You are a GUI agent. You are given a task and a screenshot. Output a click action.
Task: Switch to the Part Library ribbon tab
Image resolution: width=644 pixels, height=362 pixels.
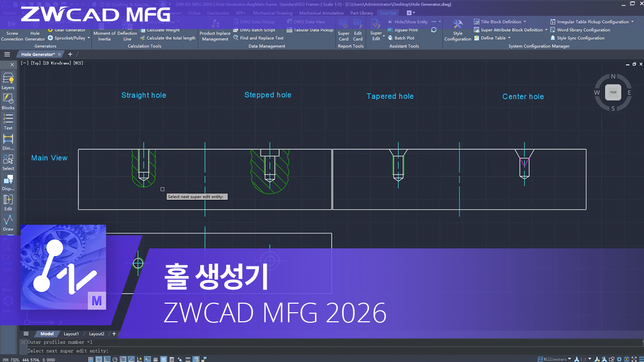pyautogui.click(x=362, y=13)
